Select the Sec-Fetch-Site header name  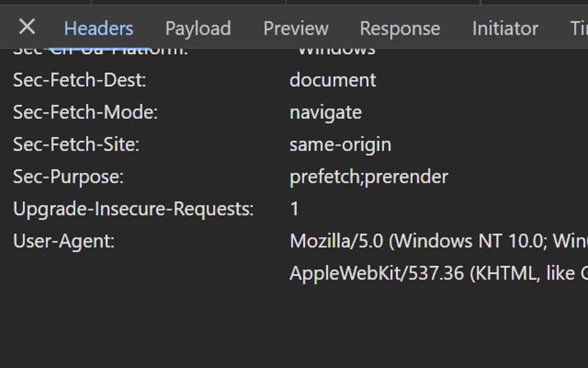point(76,144)
